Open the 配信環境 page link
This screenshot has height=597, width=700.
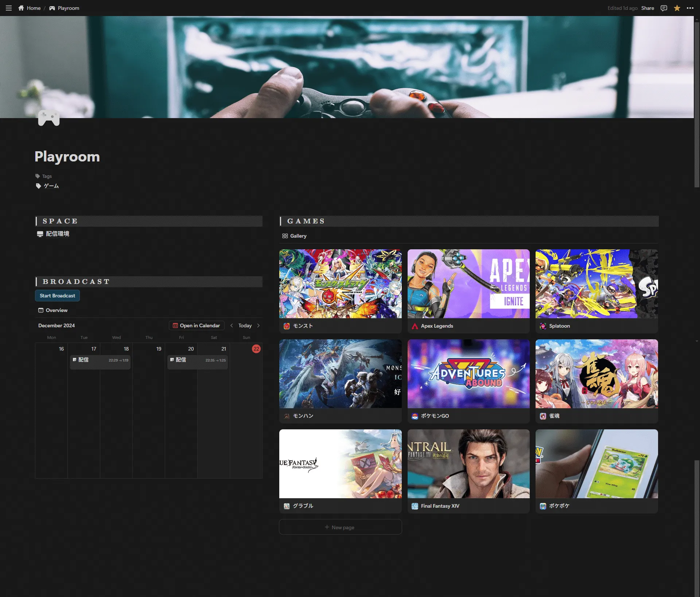pyautogui.click(x=58, y=234)
